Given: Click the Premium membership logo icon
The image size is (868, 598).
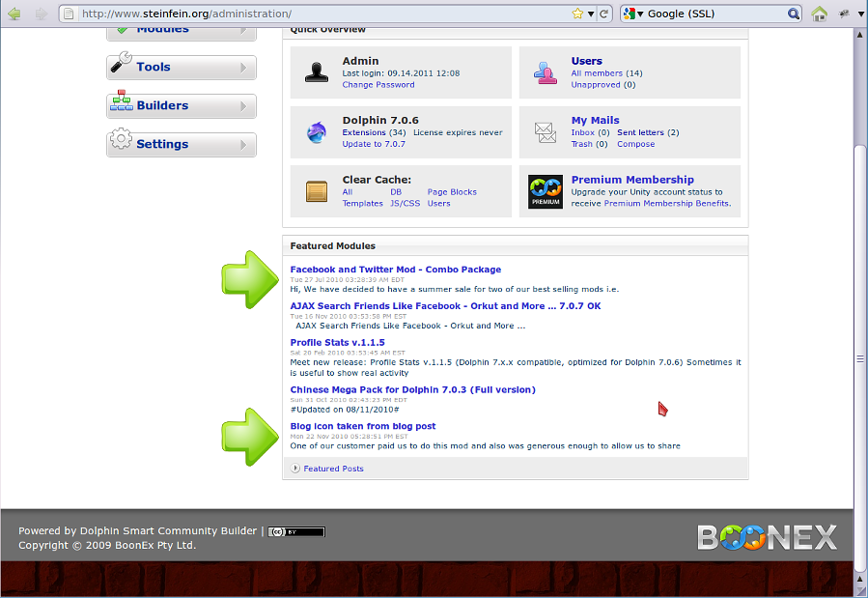Looking at the screenshot, I should point(546,191).
